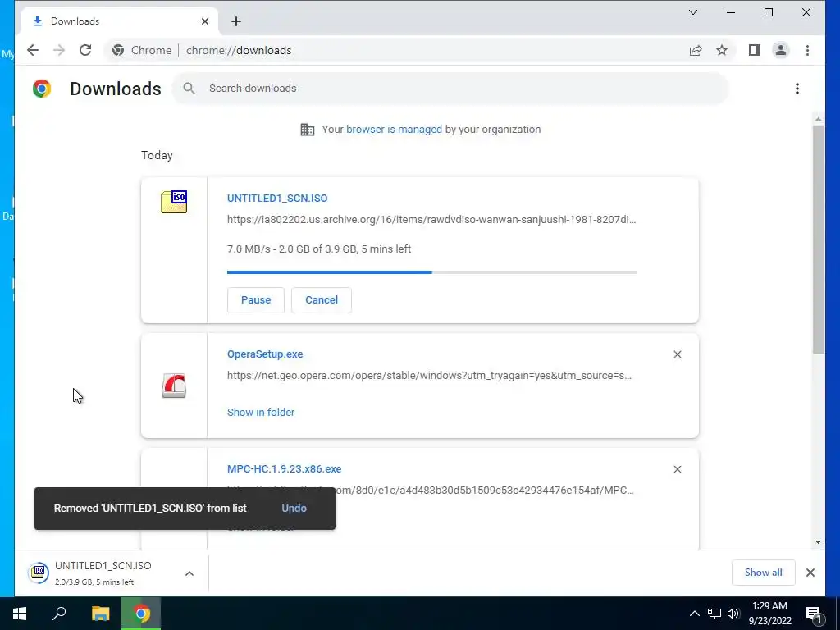Click the Chrome logo beside Downloads title

tap(42, 89)
